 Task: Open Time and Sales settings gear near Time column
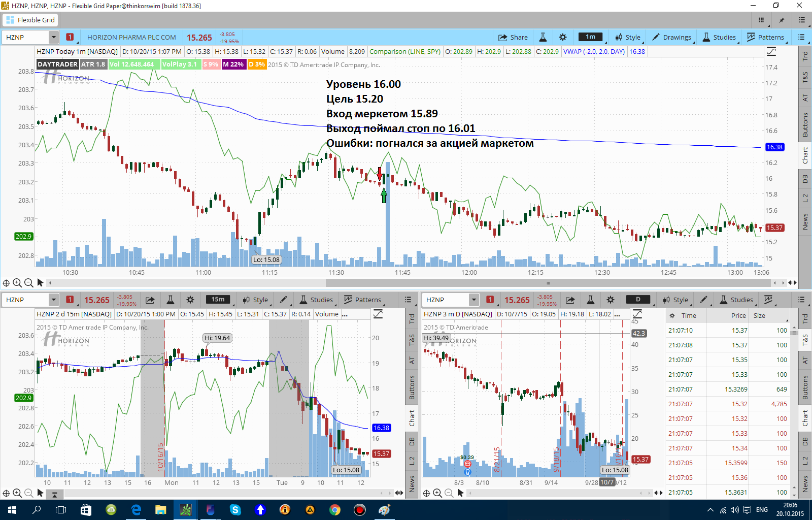coord(672,315)
